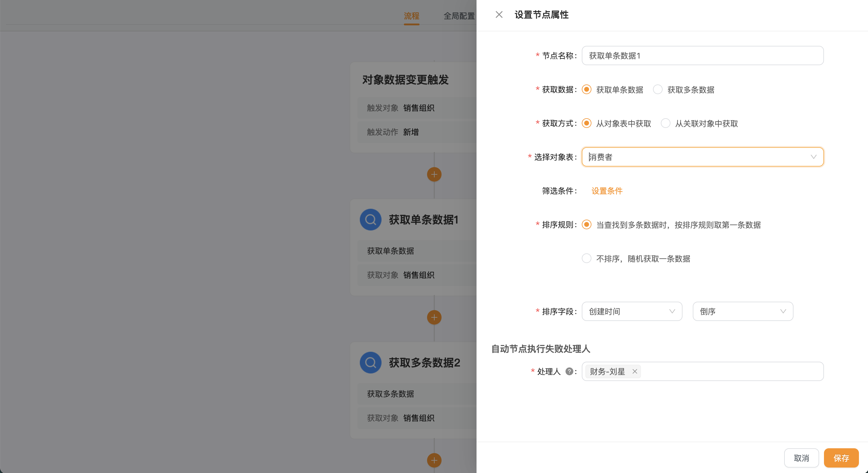Viewport: 868px width, 473px height.
Task: Click the 触发动作 新增 row
Action: 417,132
